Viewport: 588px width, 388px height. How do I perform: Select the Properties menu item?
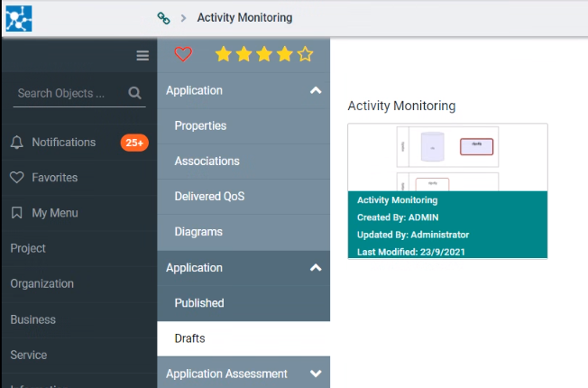coord(200,125)
